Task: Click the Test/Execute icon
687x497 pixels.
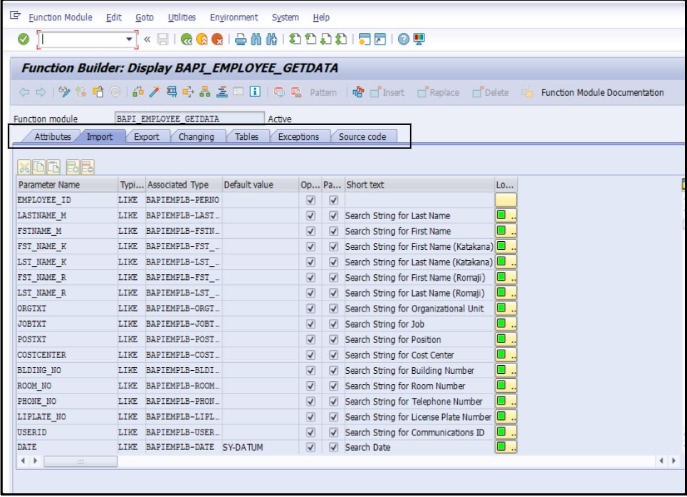Action: pyautogui.click(x=171, y=92)
